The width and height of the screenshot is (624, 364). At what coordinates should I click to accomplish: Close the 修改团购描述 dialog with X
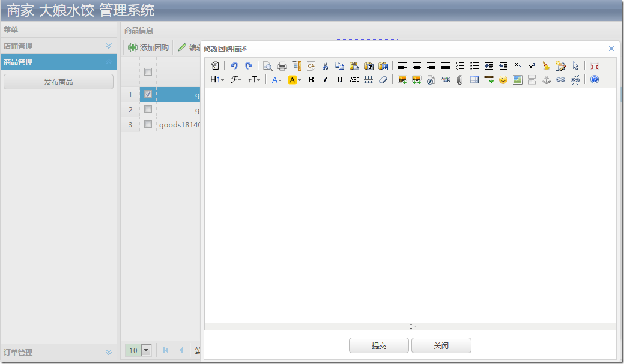pos(611,49)
